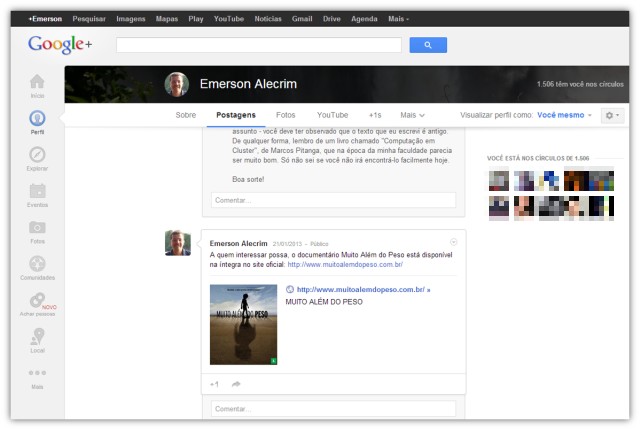Image resolution: width=640 pixels, height=430 pixels.
Task: Switch to the Fotos profile tab
Action: pos(285,115)
